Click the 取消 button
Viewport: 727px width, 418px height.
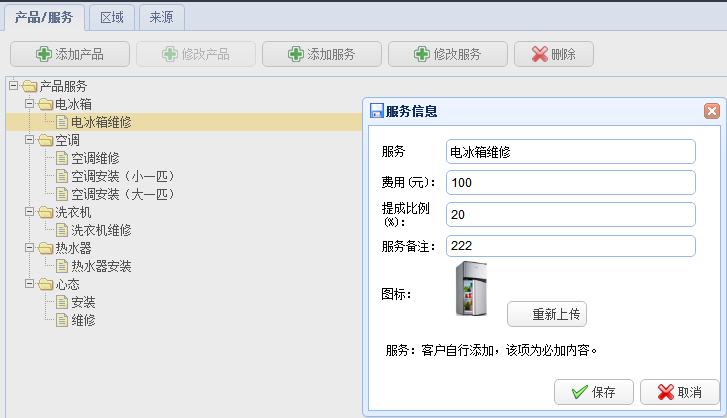680,392
